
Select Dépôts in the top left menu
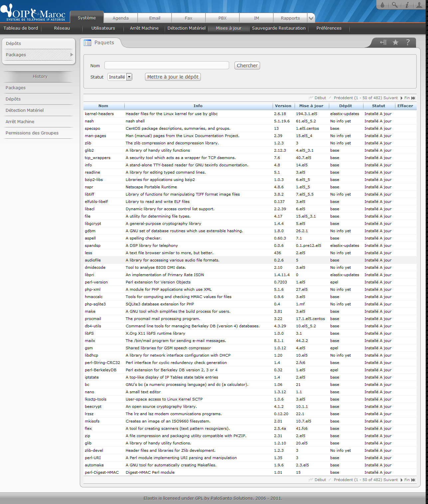point(13,43)
